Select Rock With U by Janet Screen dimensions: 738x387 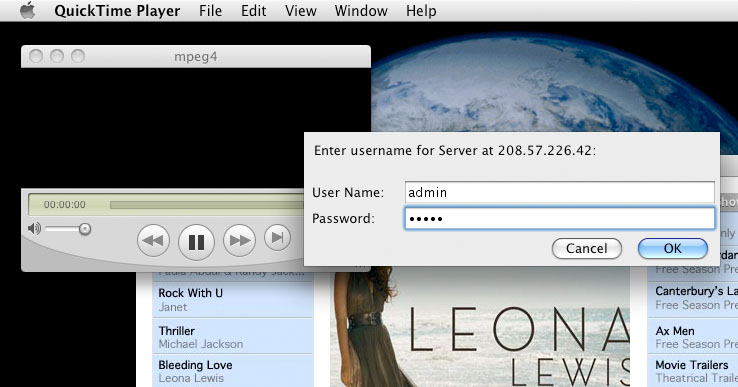tap(233, 300)
